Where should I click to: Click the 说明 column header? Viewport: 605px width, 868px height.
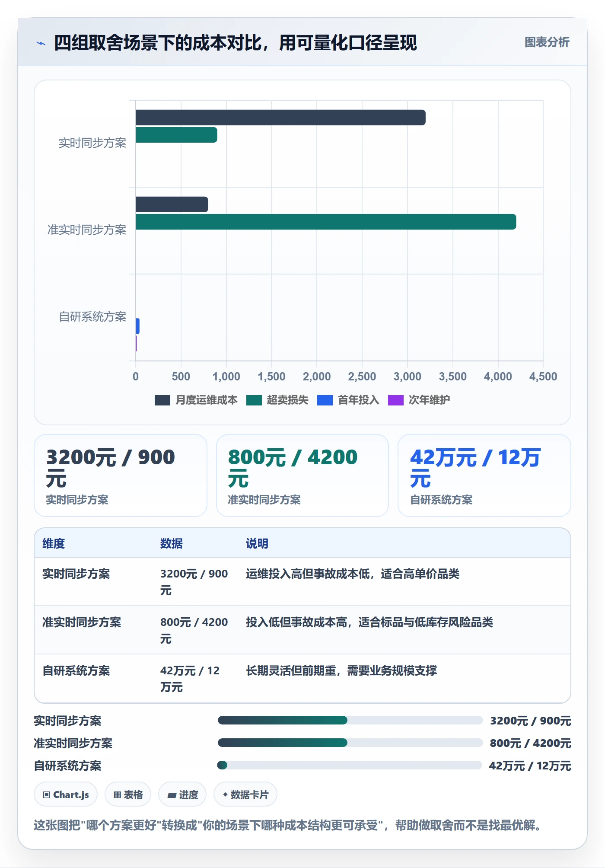pos(257,543)
